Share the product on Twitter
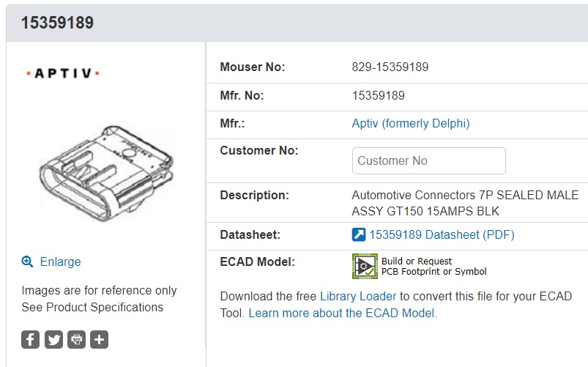Screen dimensions: 588x367 [x=53, y=339]
